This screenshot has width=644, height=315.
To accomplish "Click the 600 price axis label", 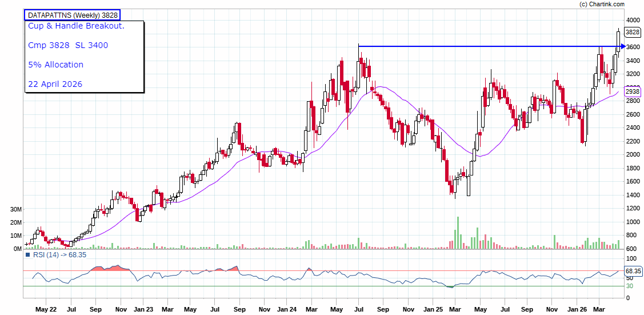I will (631, 249).
